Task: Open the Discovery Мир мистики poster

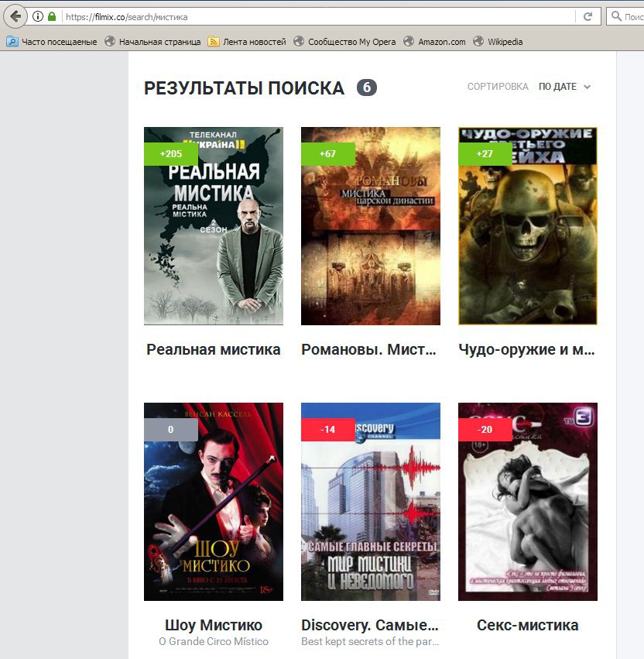Action: point(371,501)
